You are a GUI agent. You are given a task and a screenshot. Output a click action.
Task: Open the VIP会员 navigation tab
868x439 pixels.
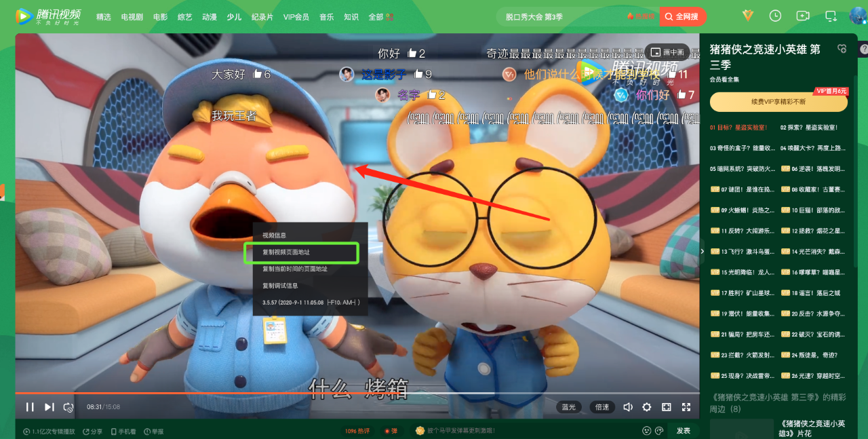click(296, 17)
